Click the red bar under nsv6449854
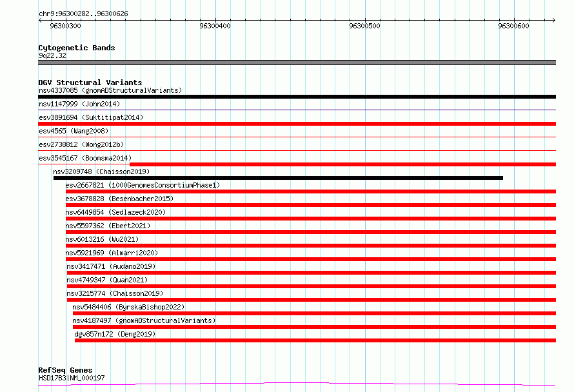574x392 pixels. 311,219
